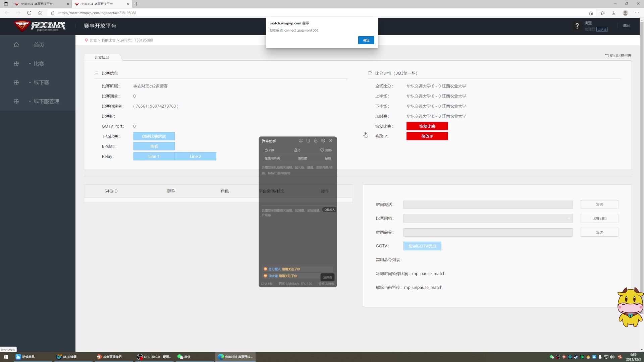
Task: Close the 弹幕助手 overlay
Action: (x=331, y=141)
